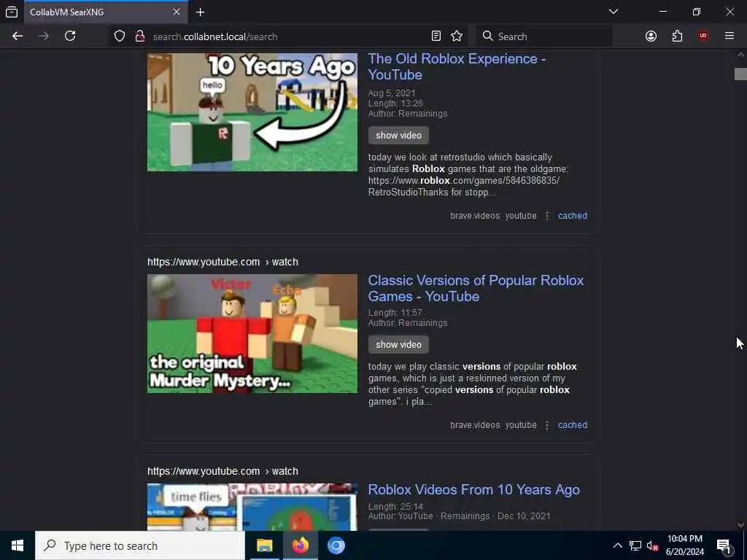The height and width of the screenshot is (560, 747).
Task: Open a new tab with plus button
Action: pyautogui.click(x=200, y=12)
